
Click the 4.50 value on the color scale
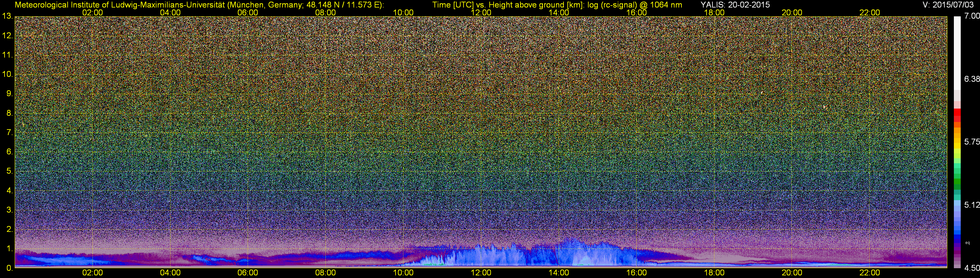[972, 268]
